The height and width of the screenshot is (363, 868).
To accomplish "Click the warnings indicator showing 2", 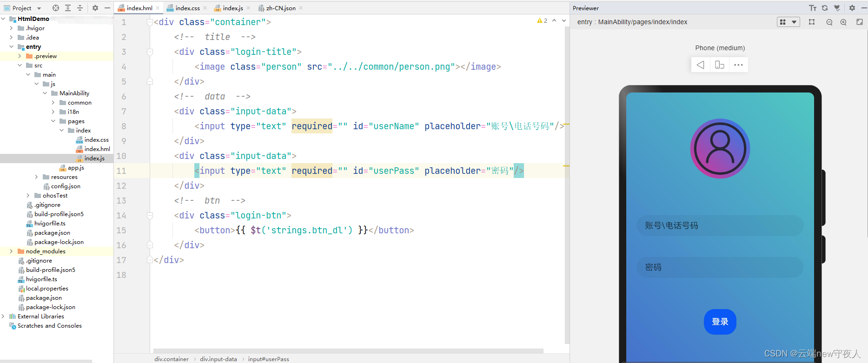I will click(x=542, y=20).
